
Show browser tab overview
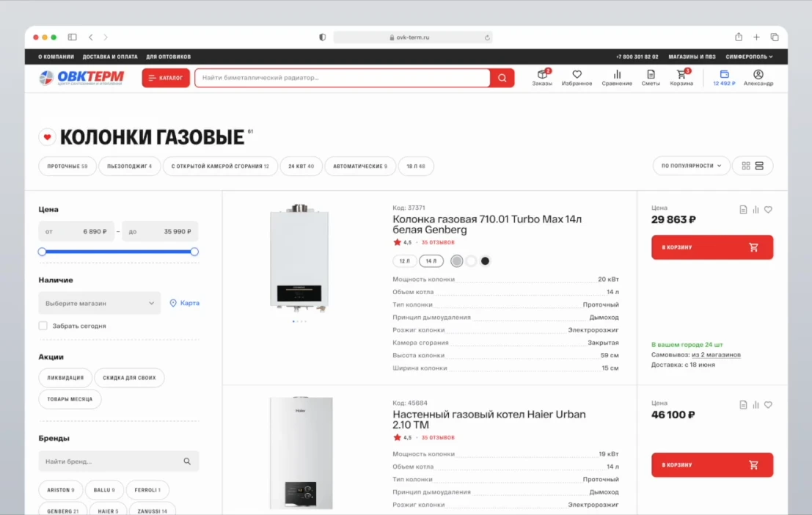tap(775, 37)
